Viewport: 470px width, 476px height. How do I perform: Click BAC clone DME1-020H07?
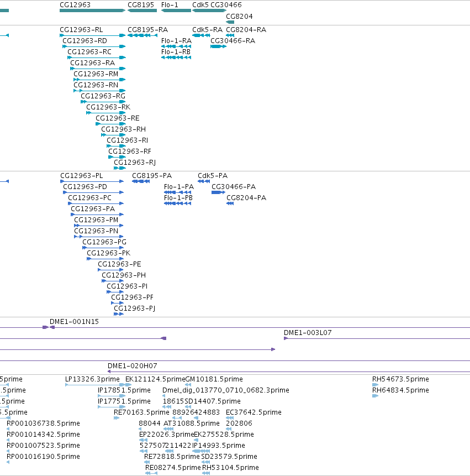[289, 372]
